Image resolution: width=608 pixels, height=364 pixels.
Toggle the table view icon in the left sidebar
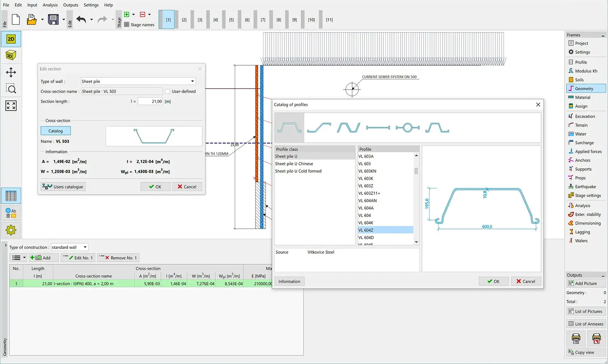coord(11,196)
